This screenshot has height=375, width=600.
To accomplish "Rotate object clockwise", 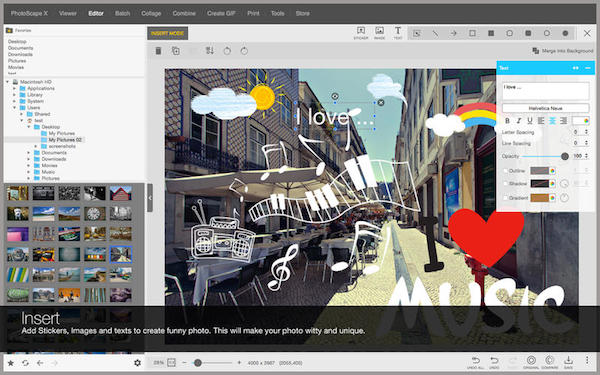I will (244, 51).
